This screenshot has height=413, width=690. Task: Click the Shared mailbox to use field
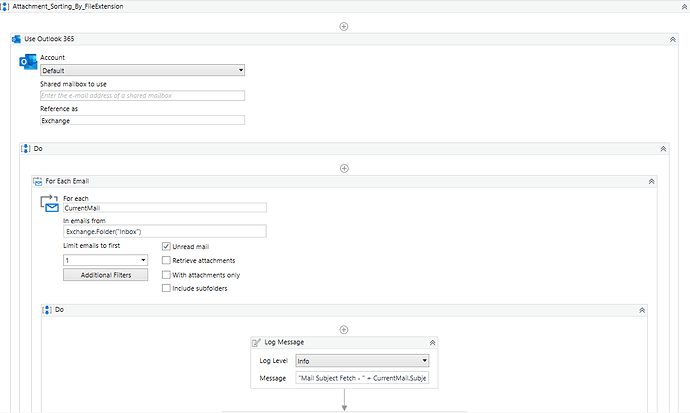click(x=143, y=95)
